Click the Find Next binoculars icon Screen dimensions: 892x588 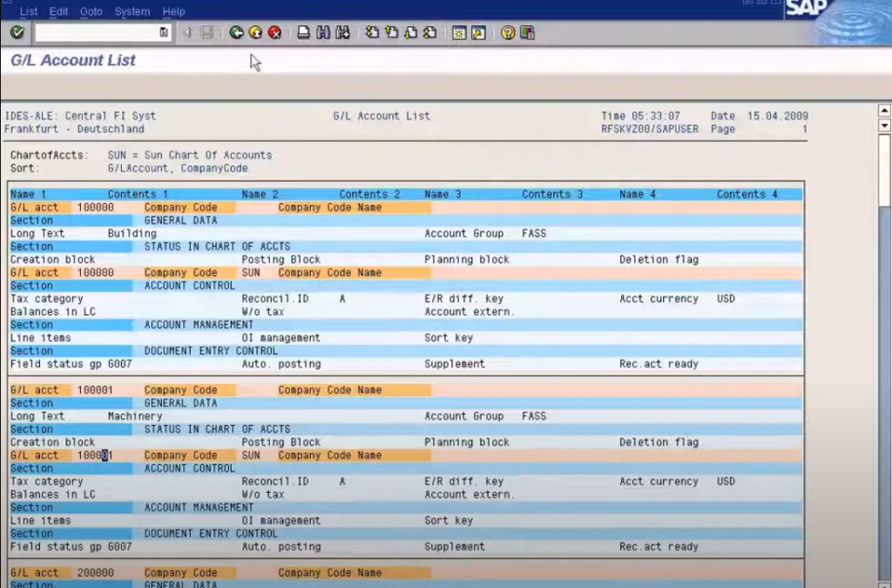342,32
